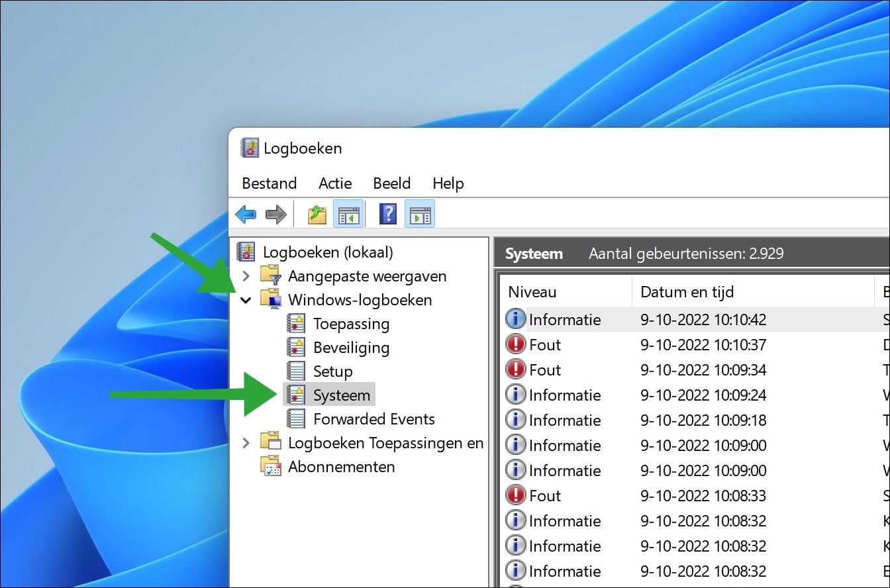Screen dimensions: 890x588
Task: Open the Actie menu
Action: click(x=334, y=183)
